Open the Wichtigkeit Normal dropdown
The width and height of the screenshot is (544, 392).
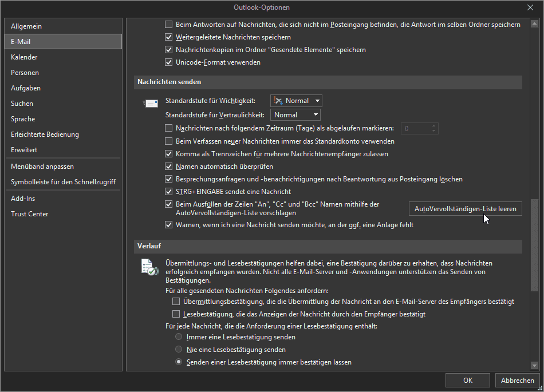(296, 101)
